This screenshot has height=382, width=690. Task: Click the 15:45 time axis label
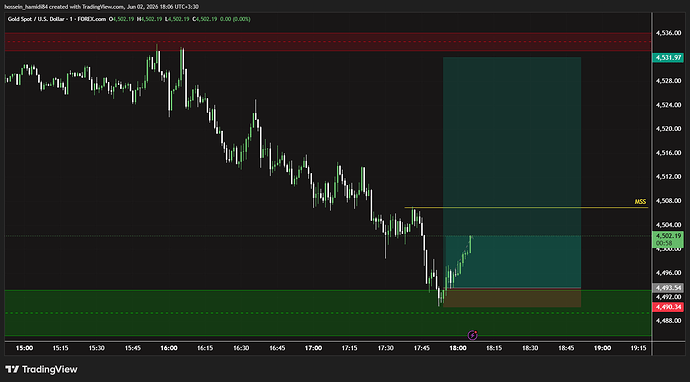pyautogui.click(x=133, y=348)
